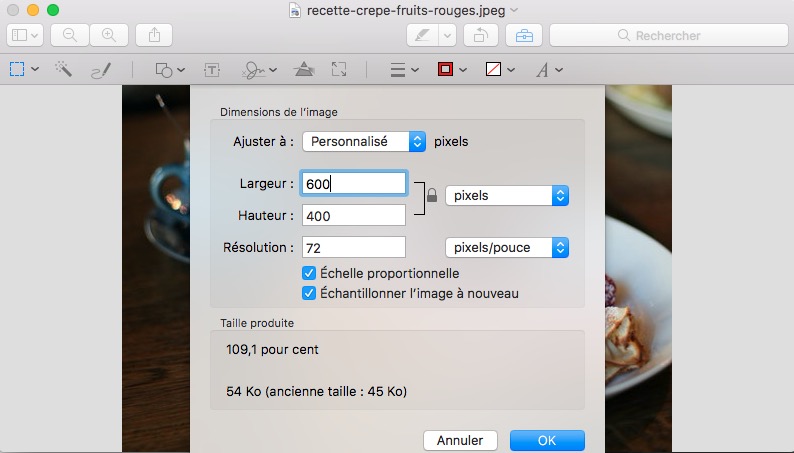The image size is (794, 453).
Task: Click the Adjust Size tool icon
Action: 340,69
